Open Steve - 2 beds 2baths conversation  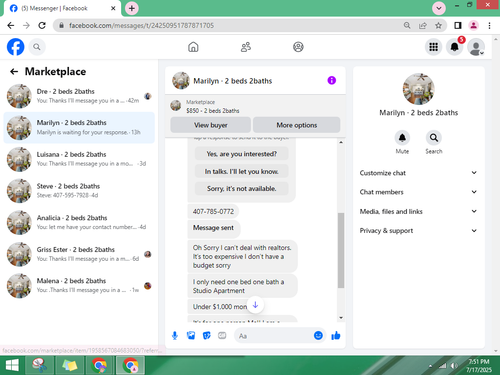(x=79, y=191)
